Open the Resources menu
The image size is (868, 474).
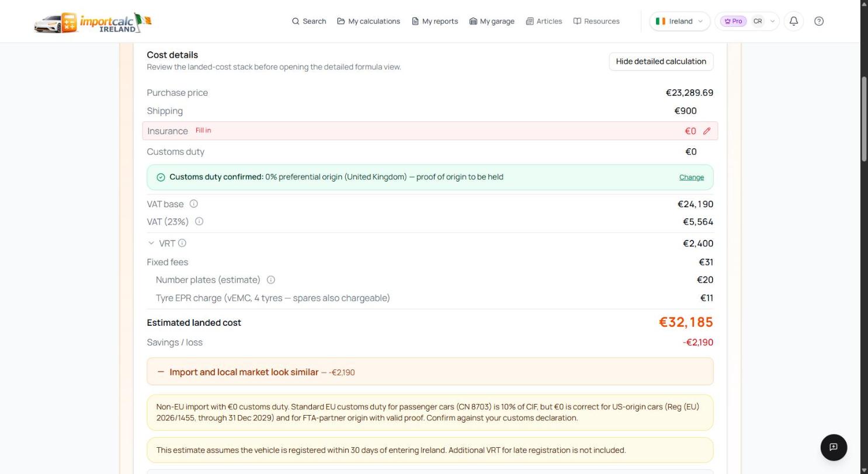(596, 21)
